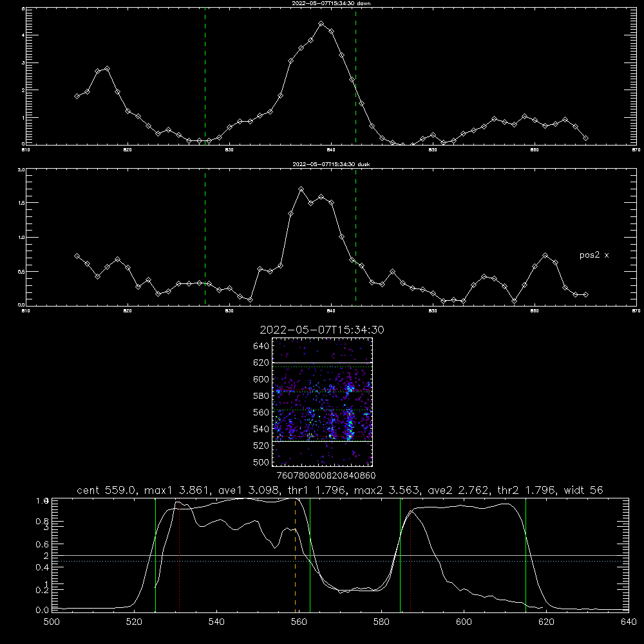Click the 500 label on heatmap y-axis
This screenshot has width=644, height=644.
coord(261,462)
